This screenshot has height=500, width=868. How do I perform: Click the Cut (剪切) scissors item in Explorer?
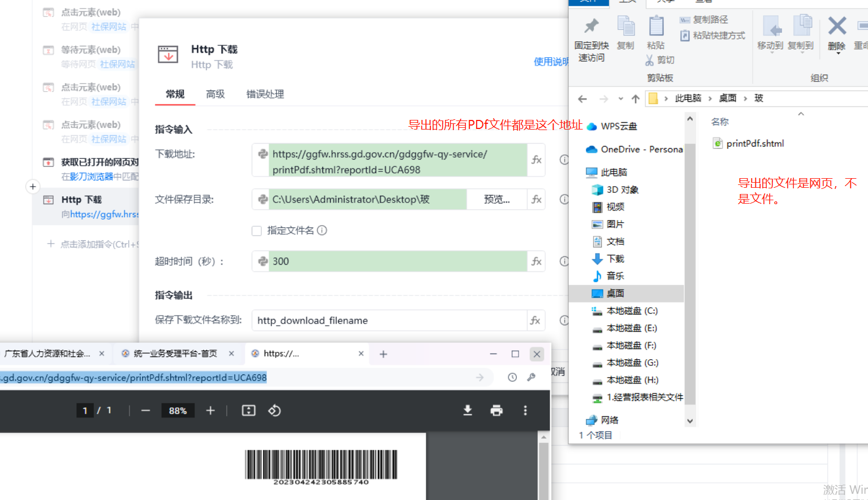click(660, 60)
